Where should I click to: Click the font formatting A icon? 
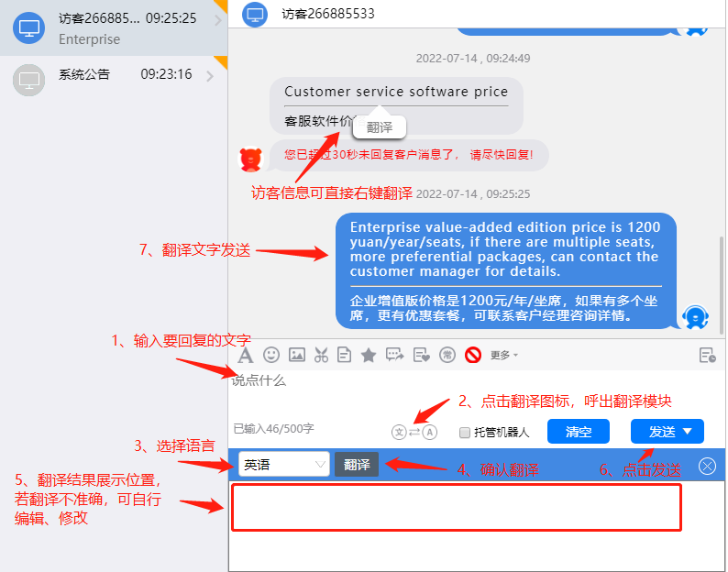coord(246,355)
